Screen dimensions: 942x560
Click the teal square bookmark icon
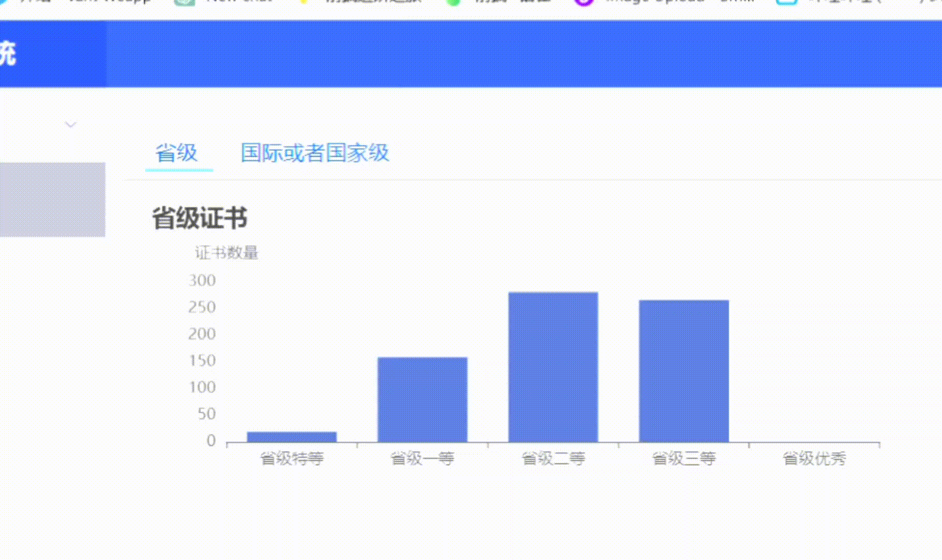coord(786,3)
